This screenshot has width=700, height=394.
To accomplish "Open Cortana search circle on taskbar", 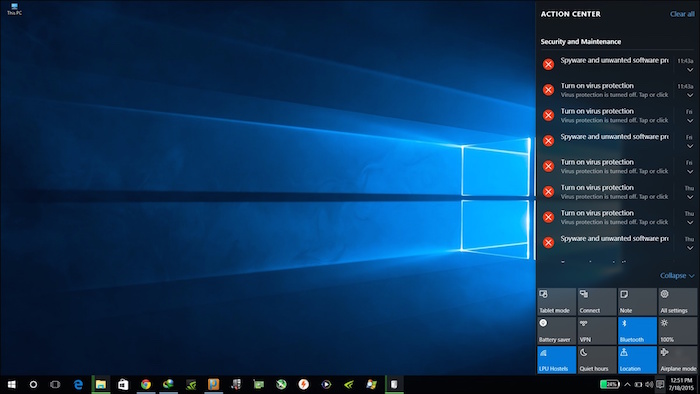I will (x=33, y=384).
